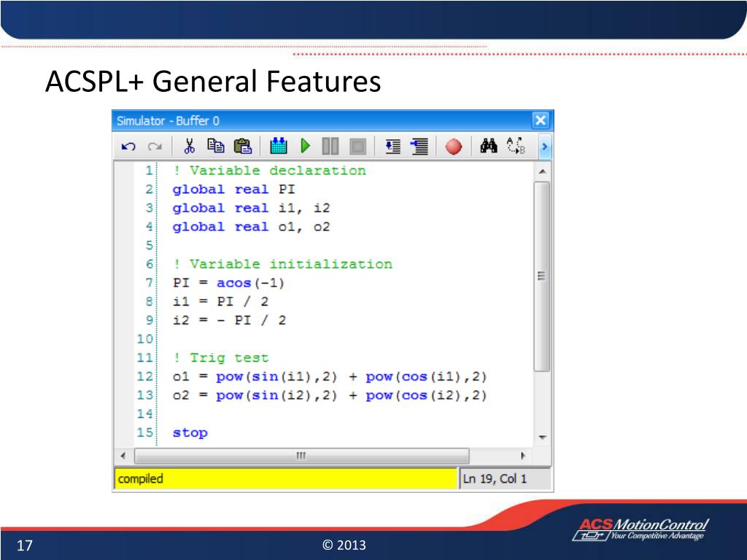747x560 pixels.
Task: Click the horizontal scrollbar right arrow
Action: pyautogui.click(x=523, y=456)
